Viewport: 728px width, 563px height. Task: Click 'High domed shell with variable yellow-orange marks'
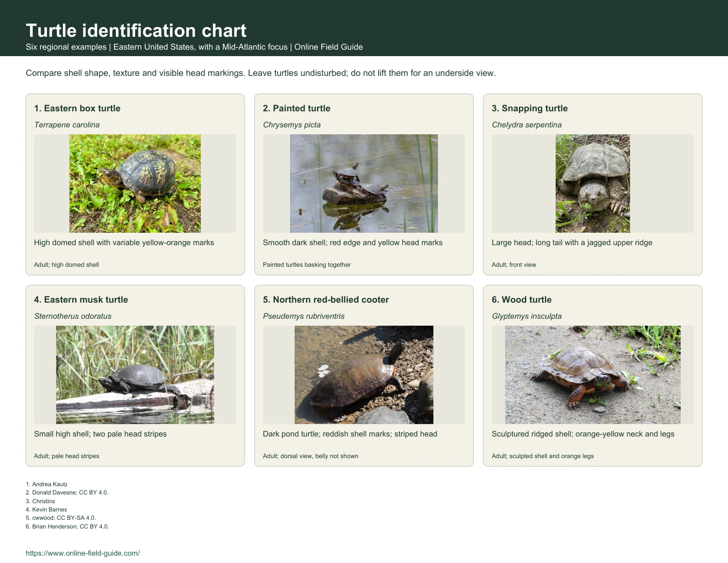[x=124, y=242]
